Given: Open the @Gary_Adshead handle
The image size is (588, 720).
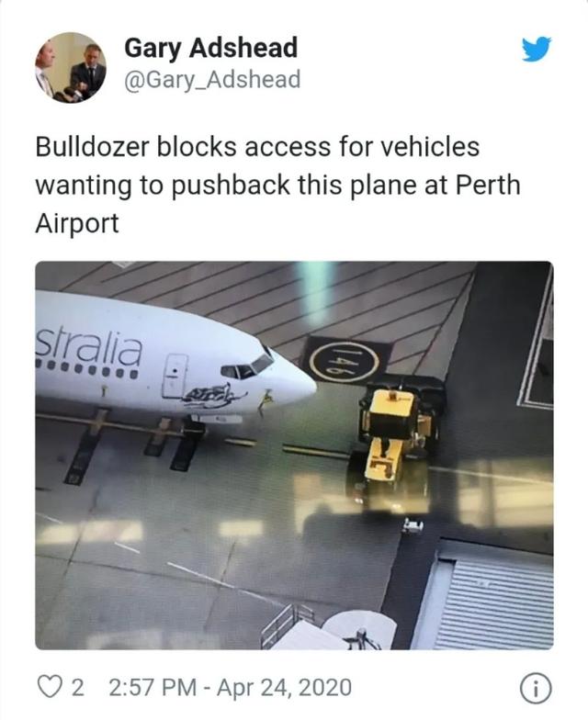Looking at the screenshot, I should [x=212, y=79].
